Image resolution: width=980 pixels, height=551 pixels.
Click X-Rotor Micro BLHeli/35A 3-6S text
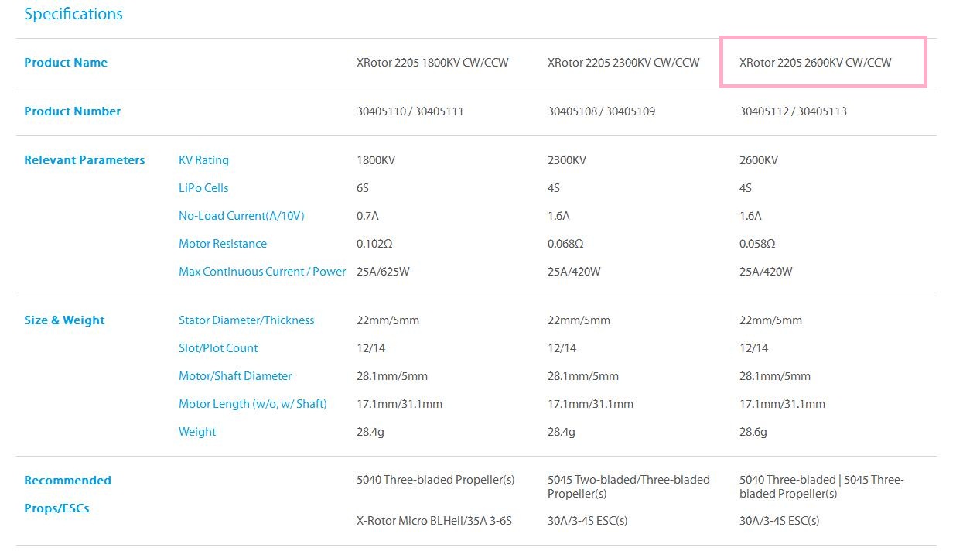tap(434, 521)
